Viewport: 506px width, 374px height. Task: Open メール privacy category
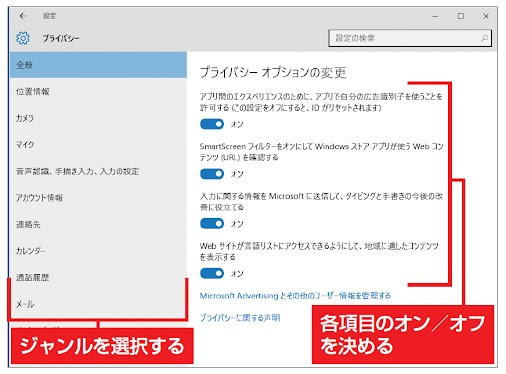[x=98, y=304]
